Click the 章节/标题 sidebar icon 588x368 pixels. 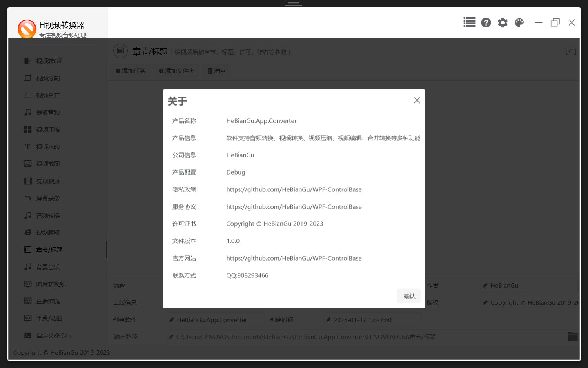pos(28,250)
